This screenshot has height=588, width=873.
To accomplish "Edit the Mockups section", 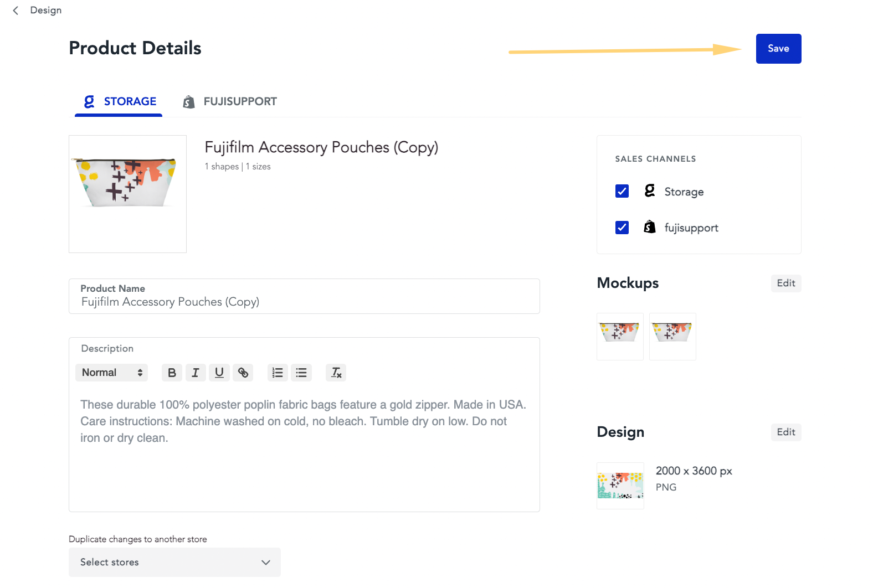I will 785,283.
